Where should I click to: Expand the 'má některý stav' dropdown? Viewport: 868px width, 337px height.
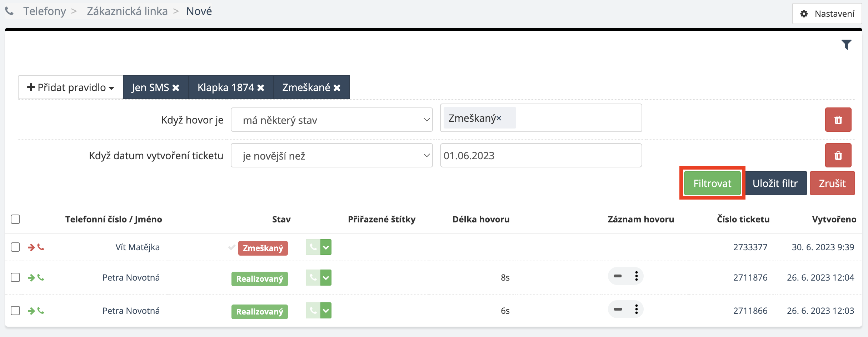(331, 120)
